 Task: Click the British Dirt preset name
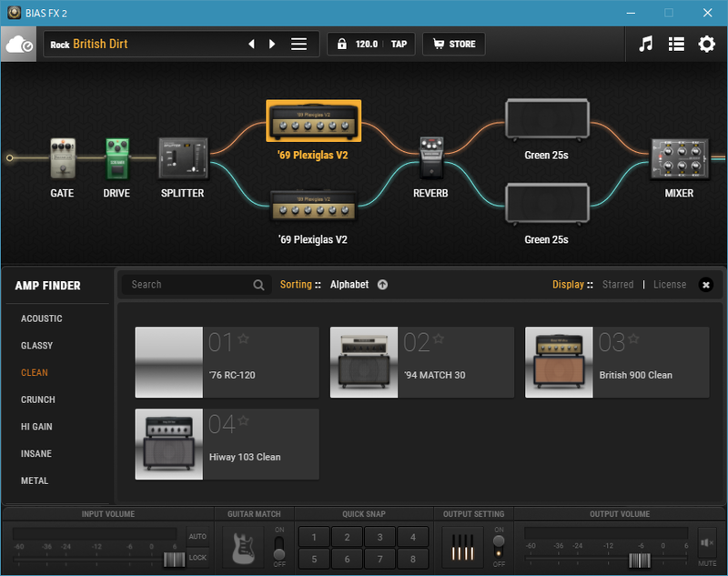100,44
